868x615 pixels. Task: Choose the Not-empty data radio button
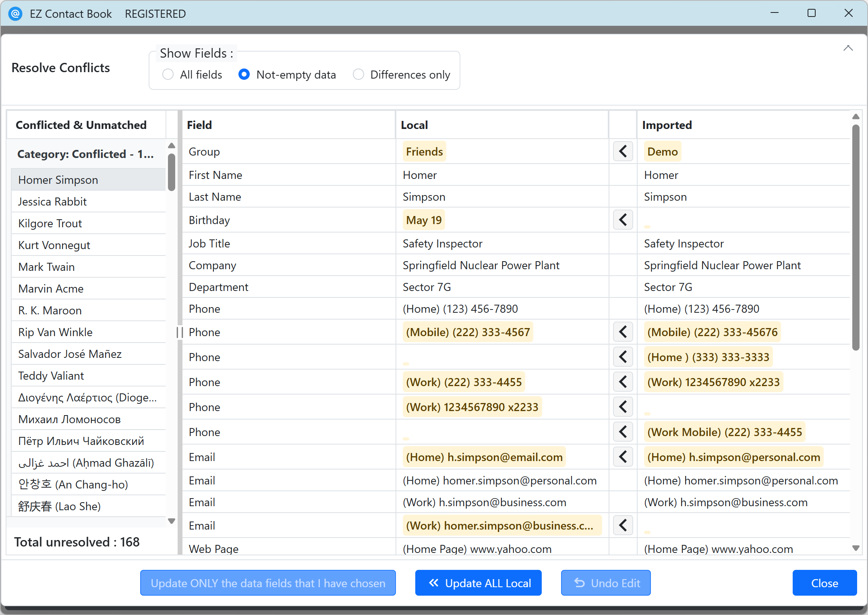(x=244, y=75)
